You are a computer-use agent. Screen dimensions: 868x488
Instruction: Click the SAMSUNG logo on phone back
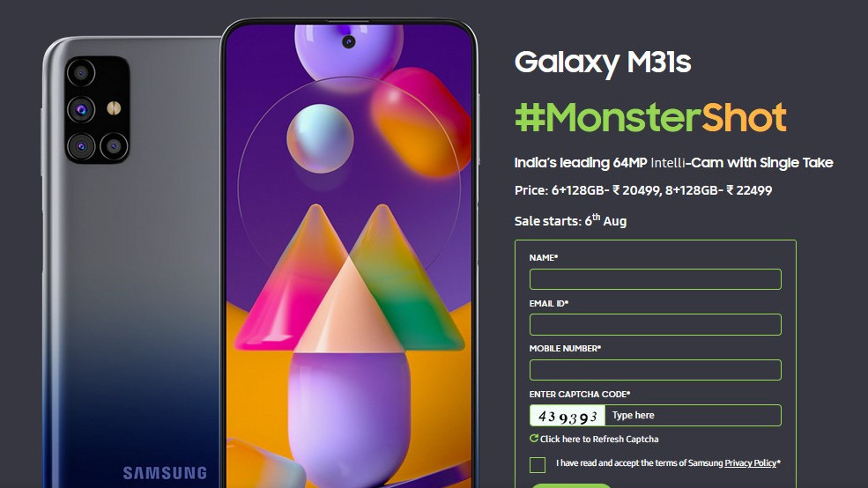click(x=165, y=473)
